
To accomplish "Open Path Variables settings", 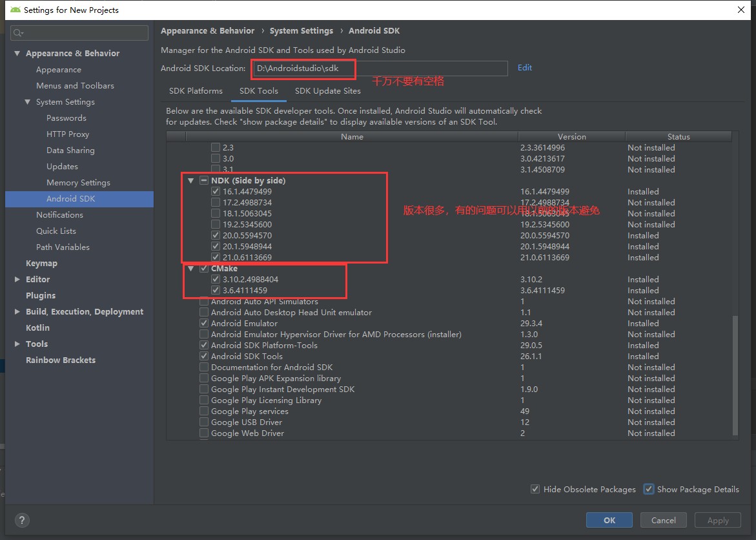I will click(63, 247).
